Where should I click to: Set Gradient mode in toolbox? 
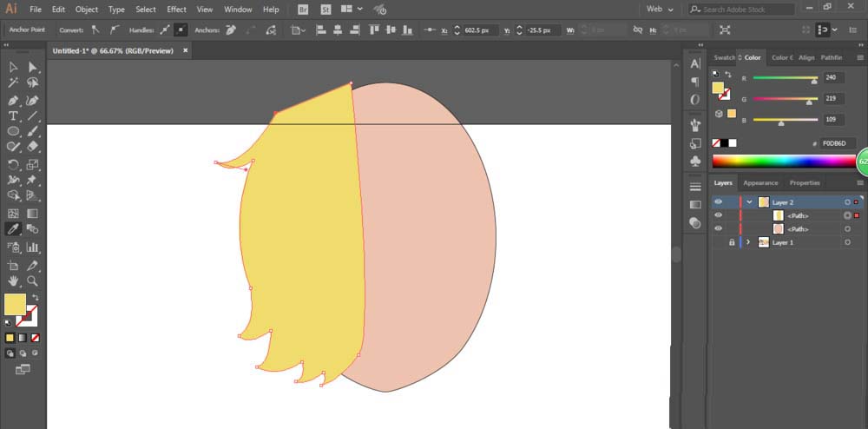23,338
